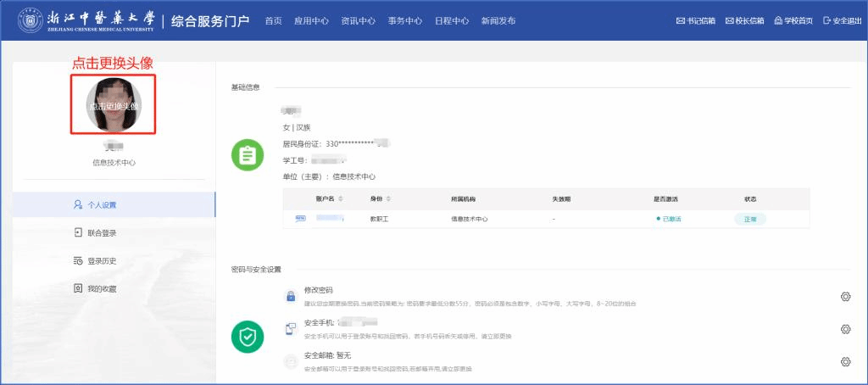868x385 pixels.
Task: Click the gear icon beside 安全邮箱
Action: 845,361
